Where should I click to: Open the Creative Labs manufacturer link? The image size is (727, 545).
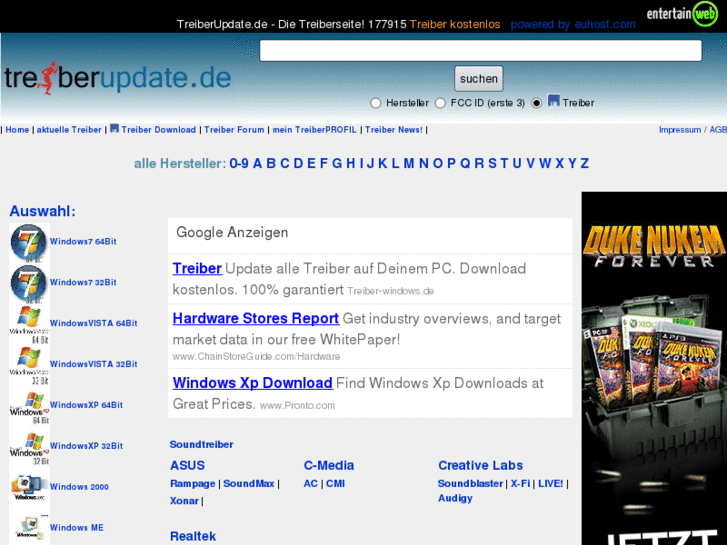click(480, 465)
